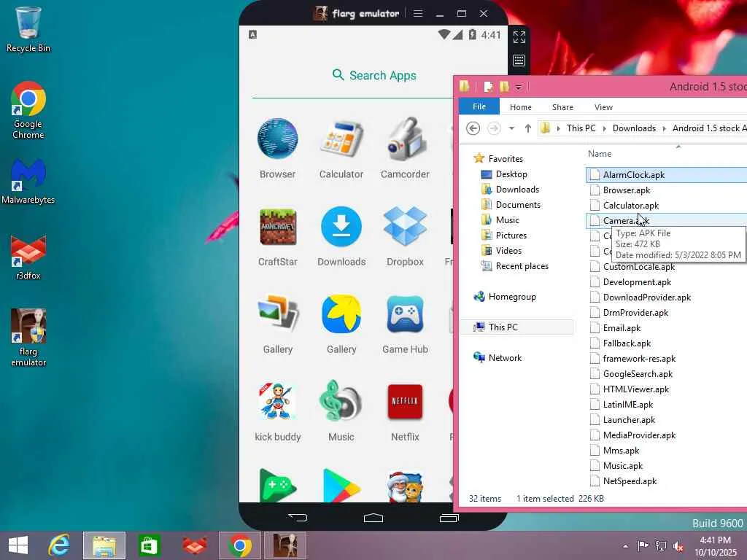
Task: Open Google Chrome desktop shortcut
Action: tap(28, 111)
